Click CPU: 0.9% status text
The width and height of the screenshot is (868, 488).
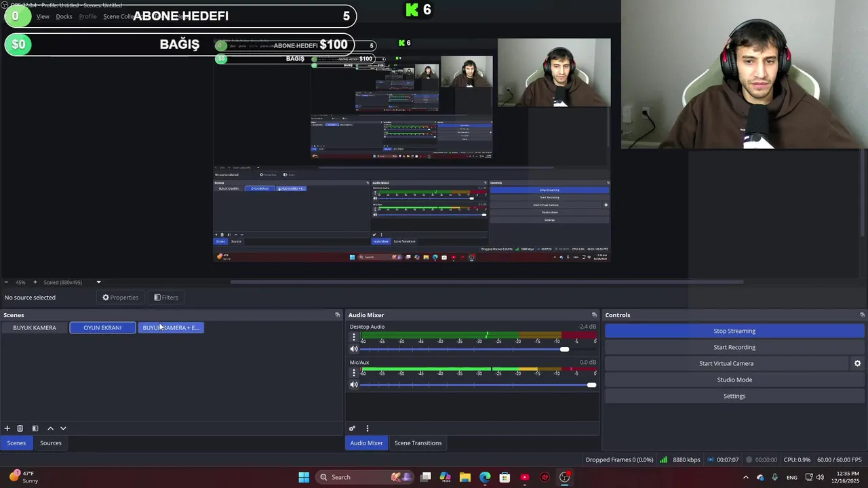pos(797,460)
